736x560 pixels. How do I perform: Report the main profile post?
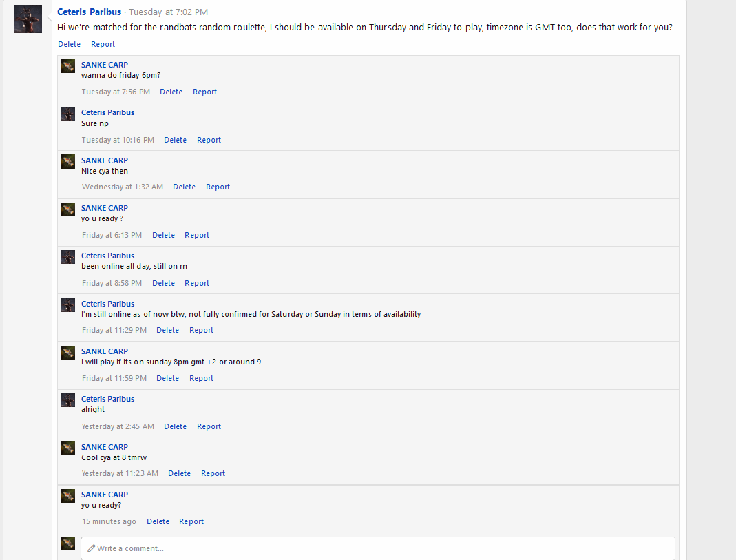(x=103, y=44)
